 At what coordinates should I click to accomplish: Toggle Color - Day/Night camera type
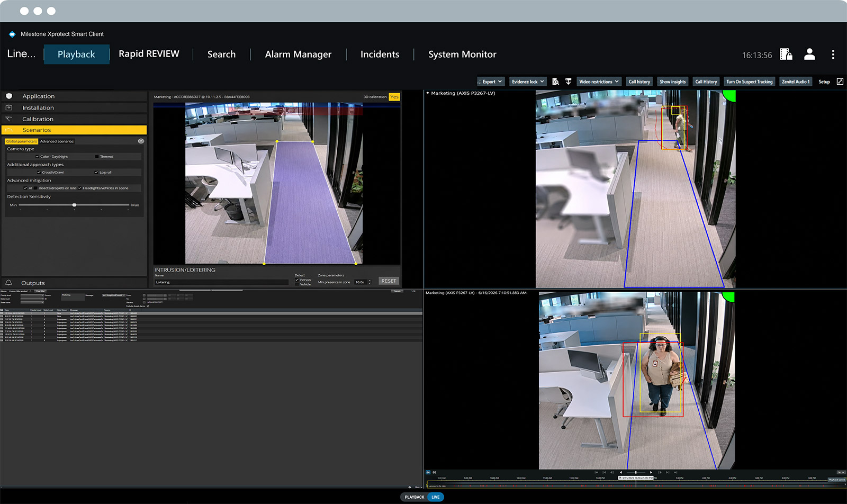[37, 157]
